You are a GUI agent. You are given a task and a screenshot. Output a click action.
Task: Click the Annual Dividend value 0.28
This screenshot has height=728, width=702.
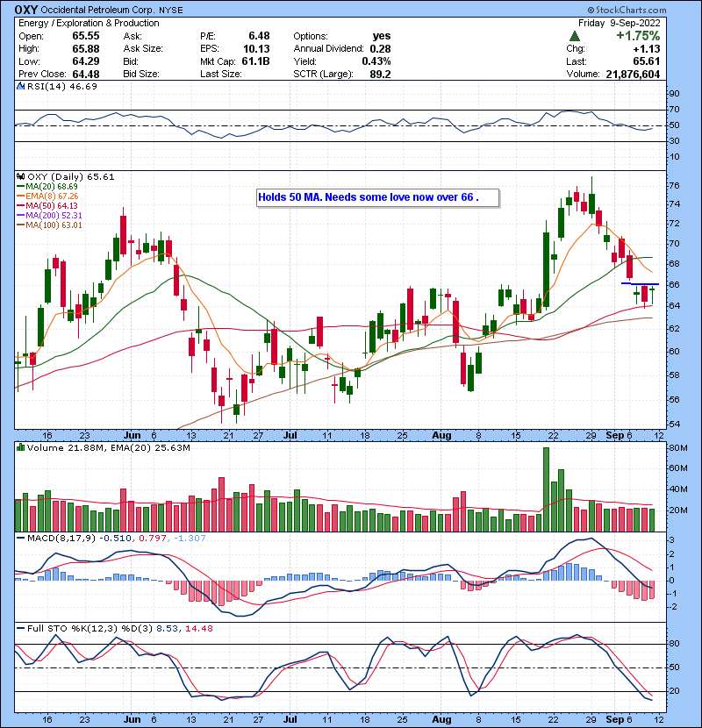380,49
